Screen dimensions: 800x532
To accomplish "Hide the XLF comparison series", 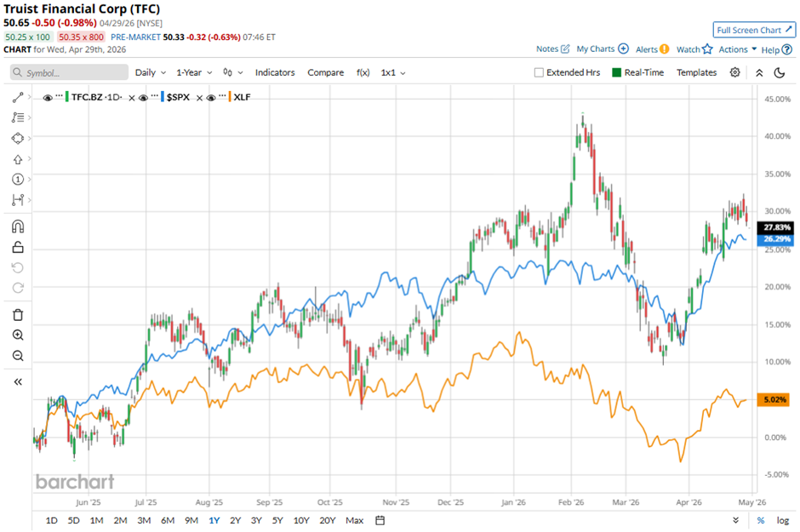I will tap(211, 98).
